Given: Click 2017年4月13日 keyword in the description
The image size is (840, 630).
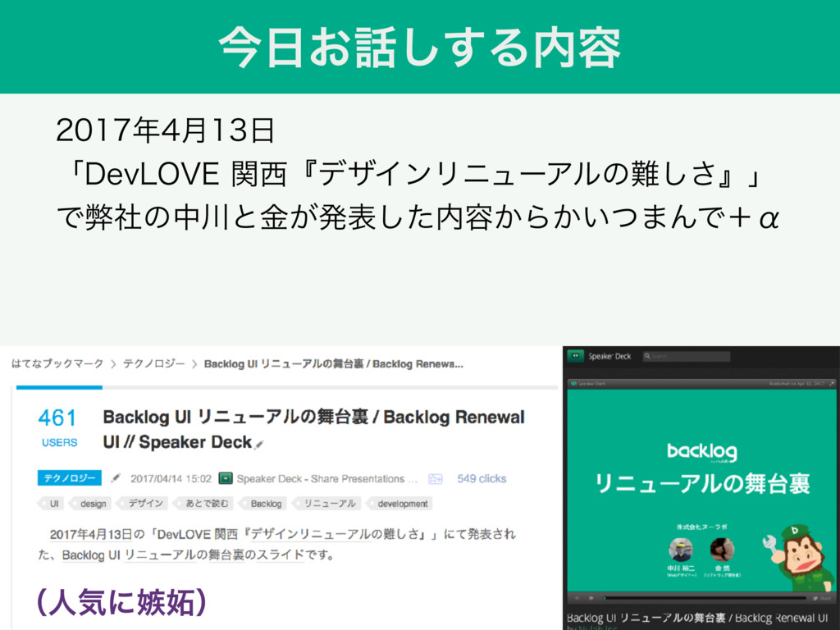Looking at the screenshot, I should coord(91,534).
